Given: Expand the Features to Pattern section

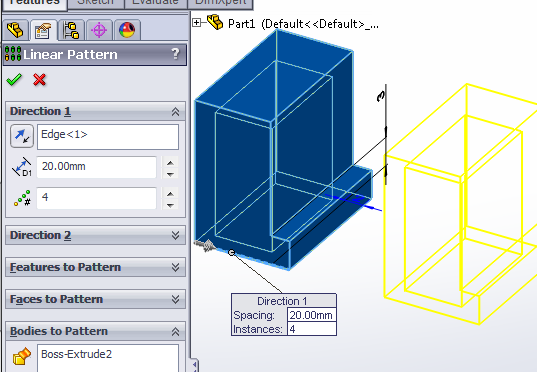Looking at the screenshot, I should point(175,267).
